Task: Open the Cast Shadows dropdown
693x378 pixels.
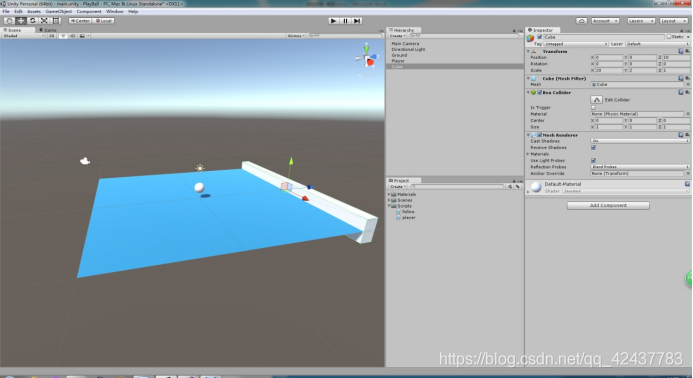Action: pos(640,141)
